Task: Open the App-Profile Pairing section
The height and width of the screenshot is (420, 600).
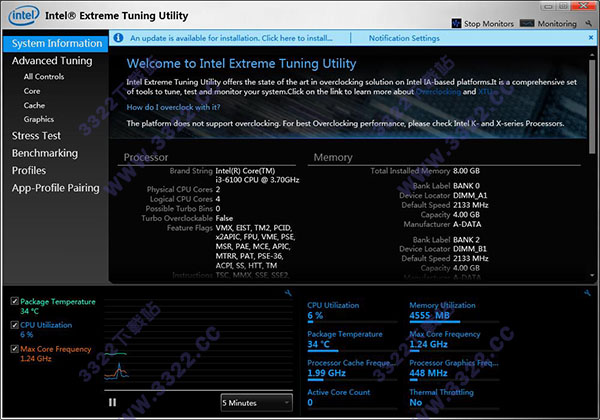Action: click(55, 188)
